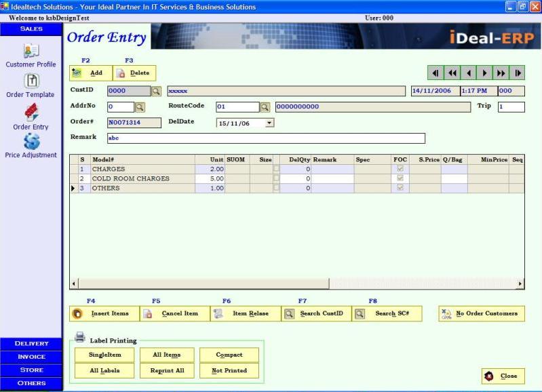Click Search CustID button (F7)
The image size is (542, 392).
(316, 313)
